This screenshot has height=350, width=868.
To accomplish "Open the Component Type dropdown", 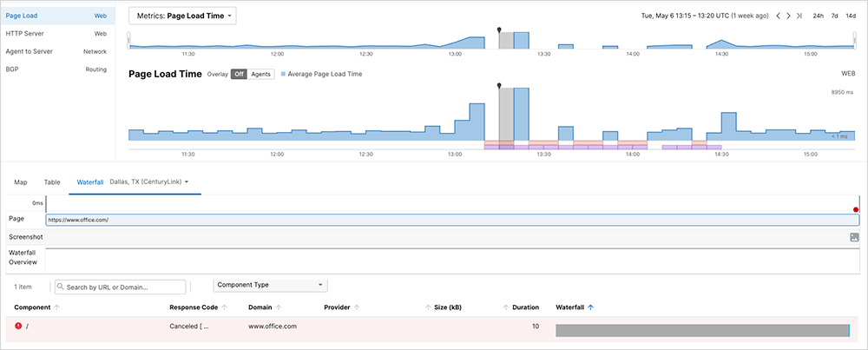I will coord(270,285).
